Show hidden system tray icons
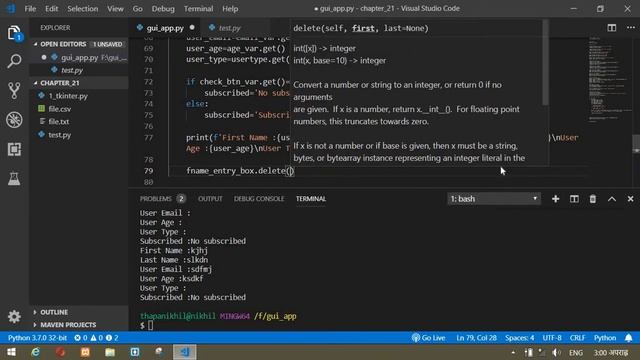This screenshot has width=640, height=360. tap(513, 352)
